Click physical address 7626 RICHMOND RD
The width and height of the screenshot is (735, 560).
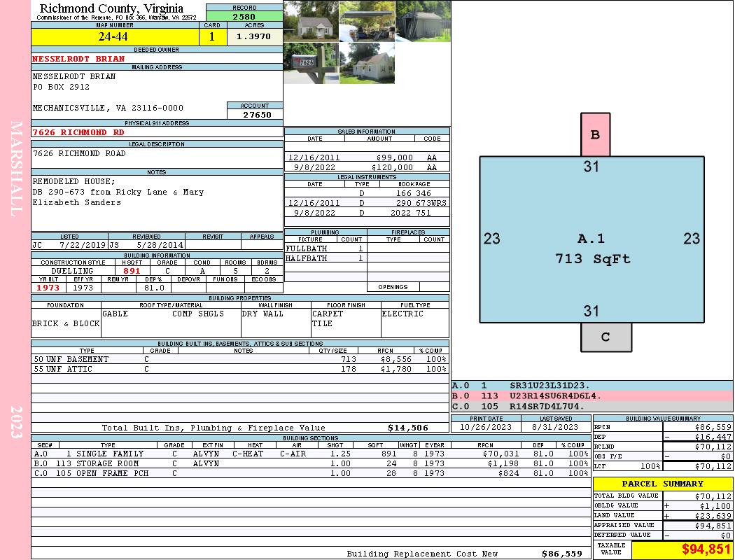[x=78, y=132]
